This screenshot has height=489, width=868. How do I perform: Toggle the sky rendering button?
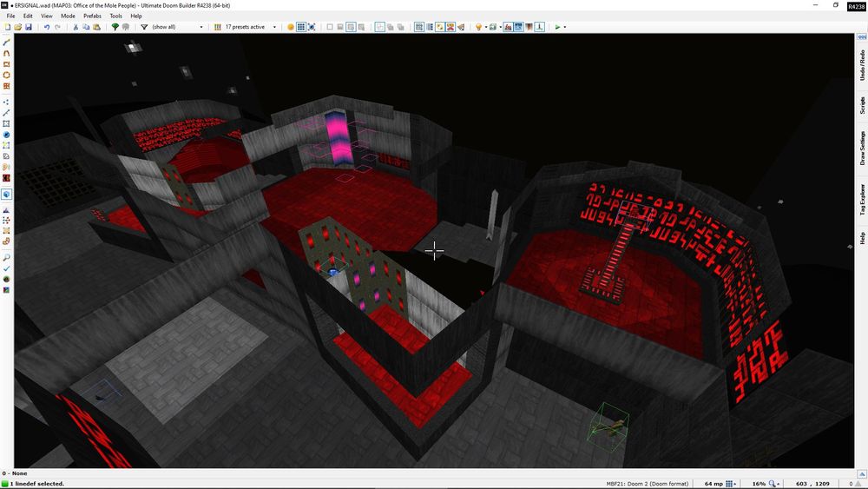[519, 27]
